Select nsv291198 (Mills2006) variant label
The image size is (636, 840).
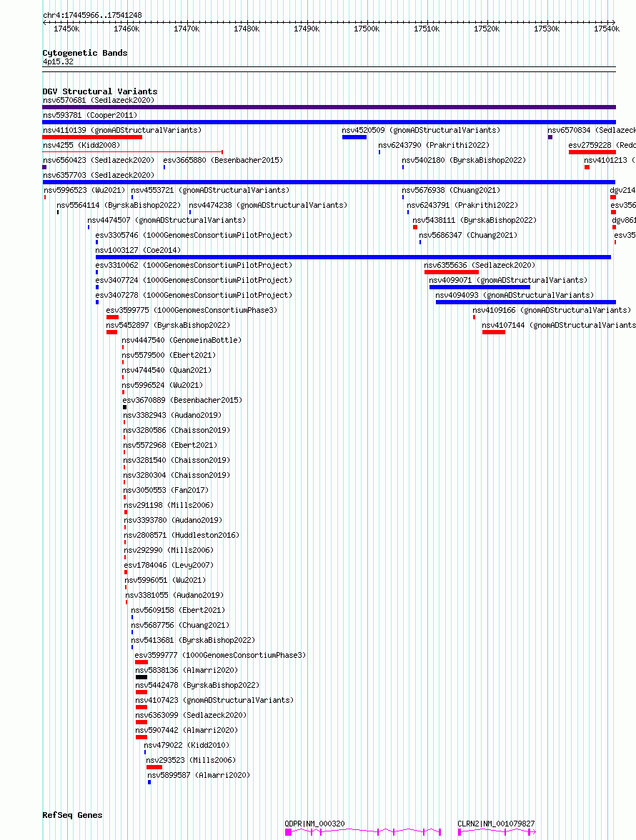169,505
